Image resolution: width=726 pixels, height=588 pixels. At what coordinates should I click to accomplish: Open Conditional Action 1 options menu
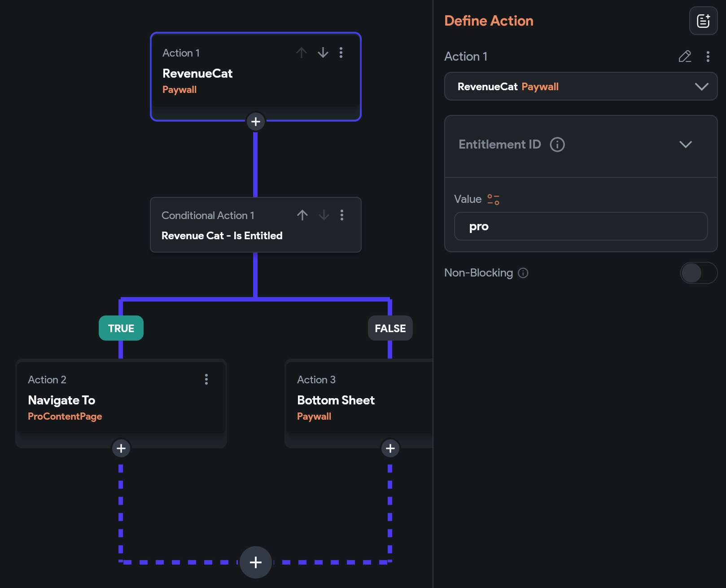pyautogui.click(x=342, y=215)
